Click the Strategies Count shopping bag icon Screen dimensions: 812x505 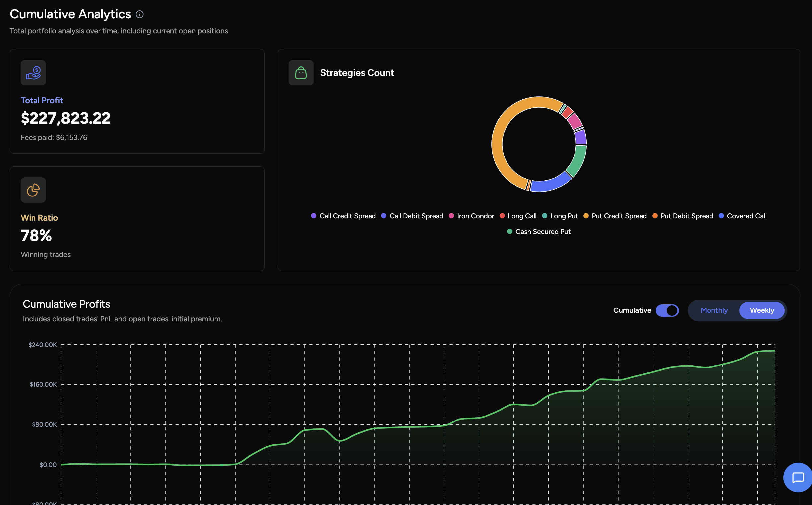click(301, 73)
